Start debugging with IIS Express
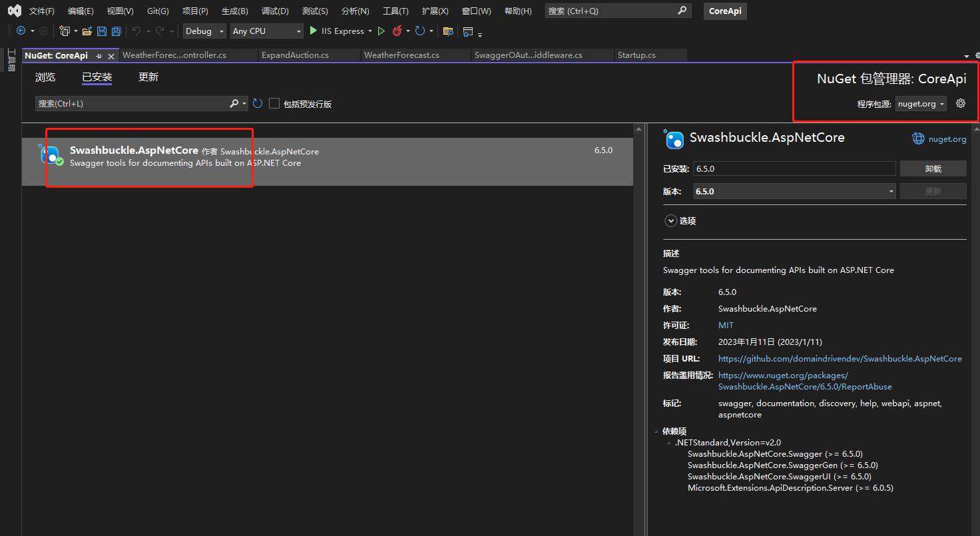980x536 pixels. (336, 31)
